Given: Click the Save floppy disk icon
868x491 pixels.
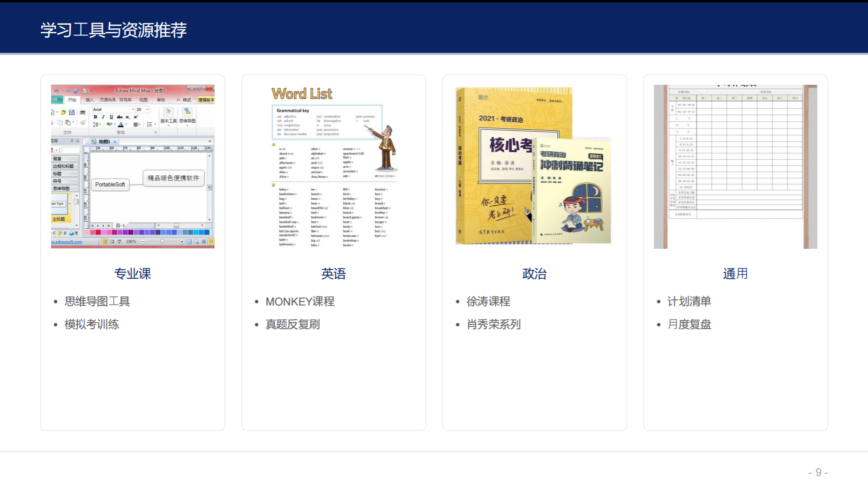Looking at the screenshot, I should (72, 112).
